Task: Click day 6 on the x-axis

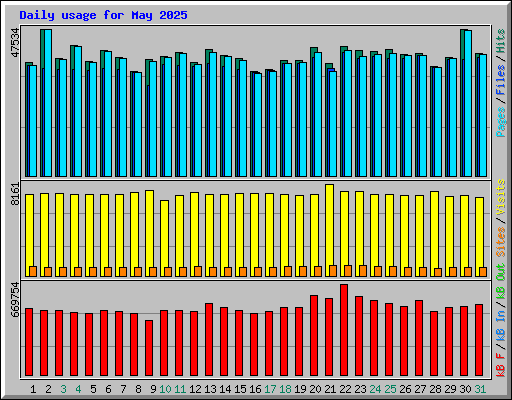Action: click(108, 389)
